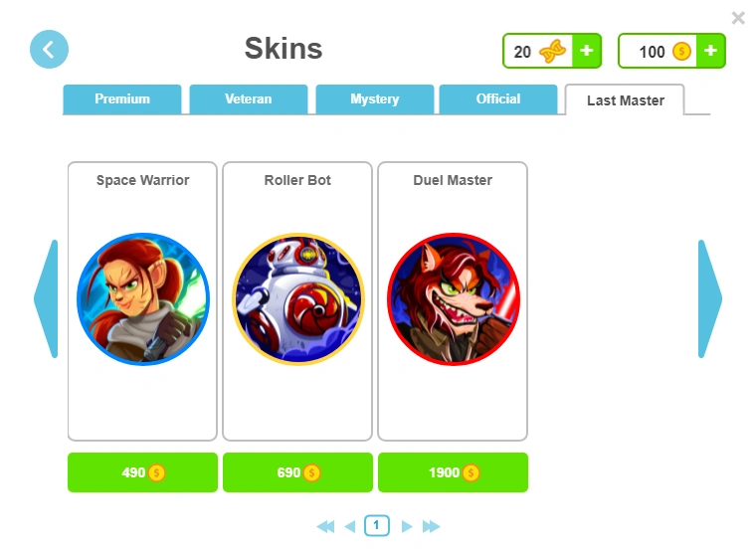Add more DNA with the plus button
756x557 pixels.
pos(586,51)
